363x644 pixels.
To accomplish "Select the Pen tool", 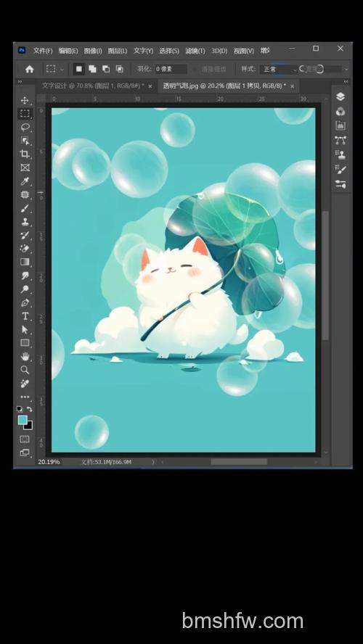I will [x=25, y=302].
